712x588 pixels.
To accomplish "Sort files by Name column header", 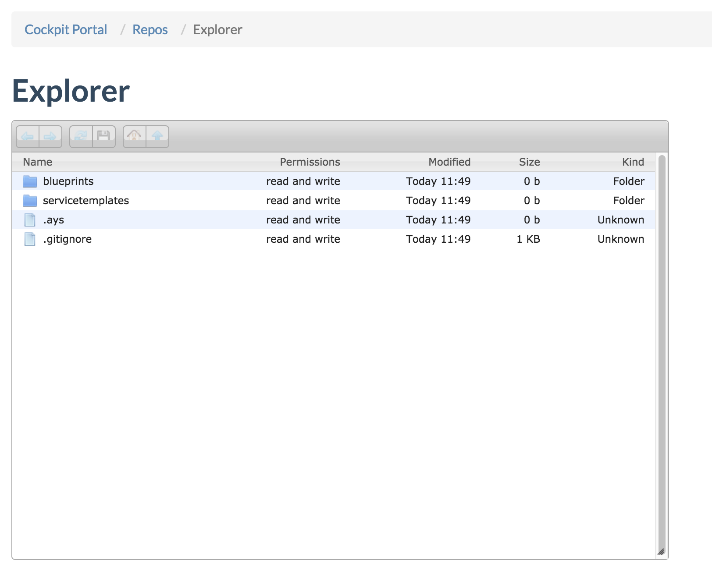I will point(38,162).
